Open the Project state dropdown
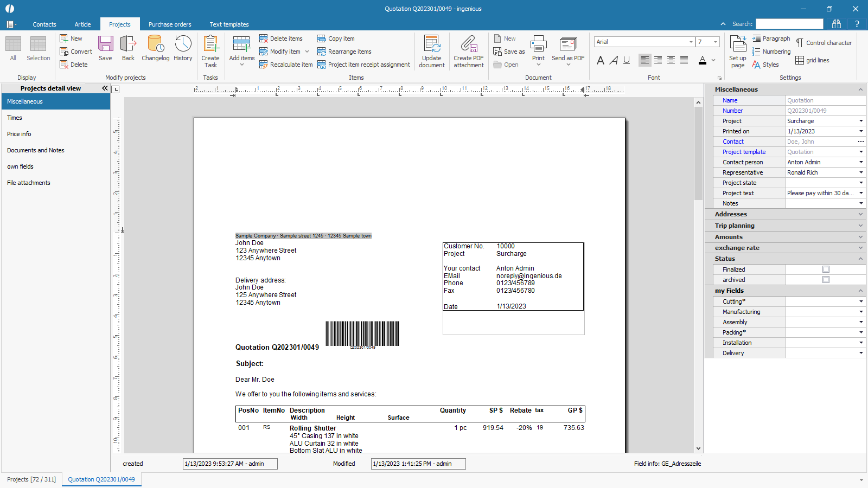Image resolution: width=868 pixels, height=488 pixels. (861, 183)
